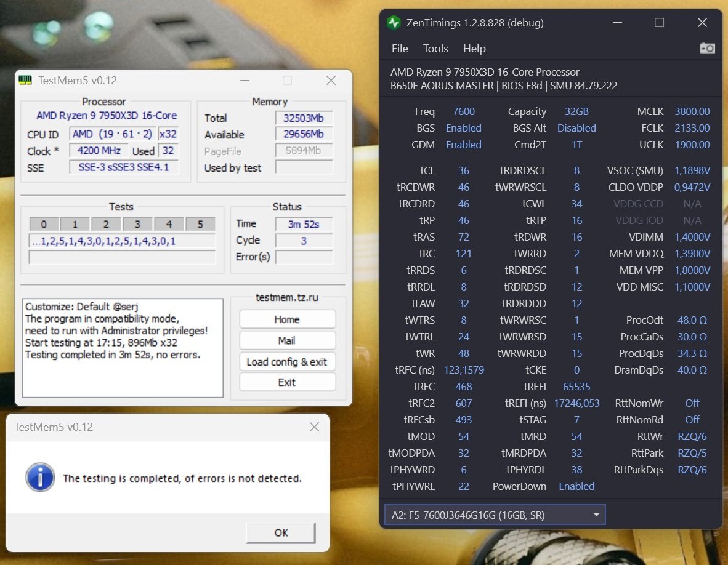The height and width of the screenshot is (565, 728).
Task: Click the tRFC (ns) value 123,1579
Action: (x=464, y=370)
